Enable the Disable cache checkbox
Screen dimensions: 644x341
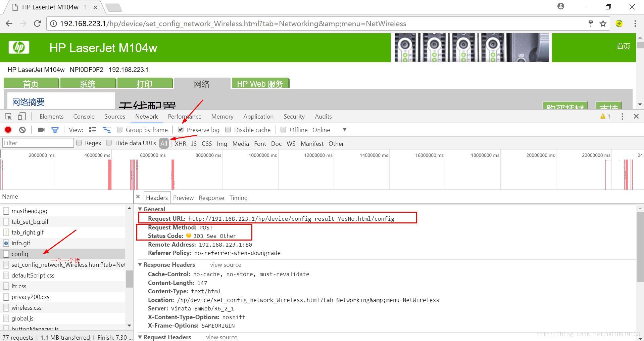point(228,129)
